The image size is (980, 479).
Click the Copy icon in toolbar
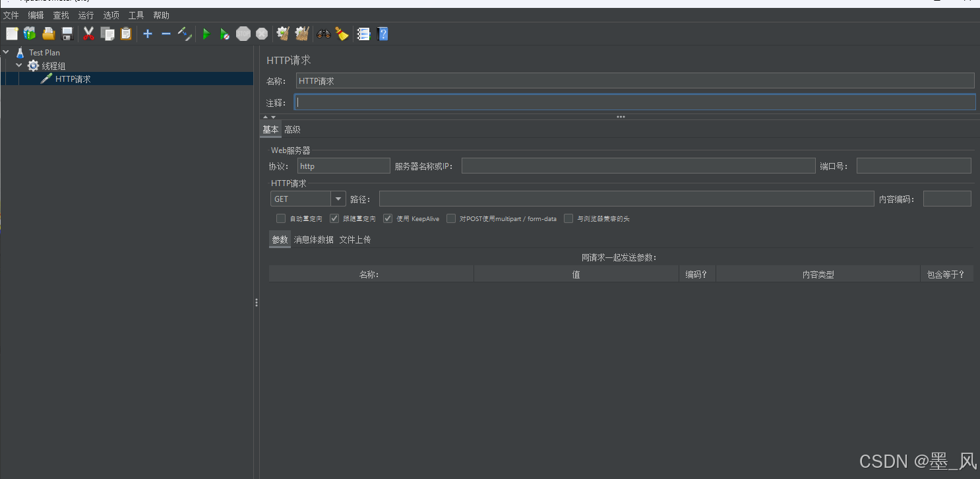click(107, 34)
